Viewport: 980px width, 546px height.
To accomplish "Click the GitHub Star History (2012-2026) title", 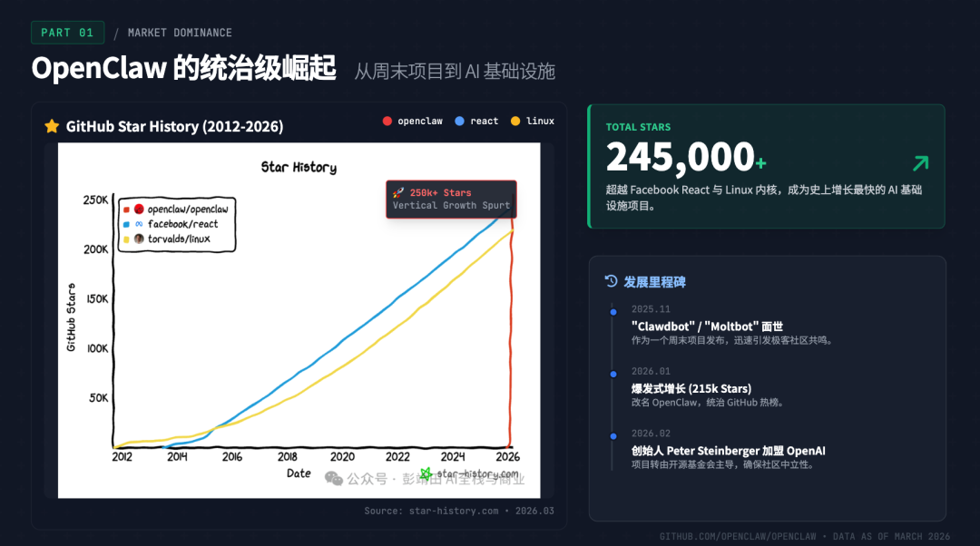I will click(x=174, y=126).
